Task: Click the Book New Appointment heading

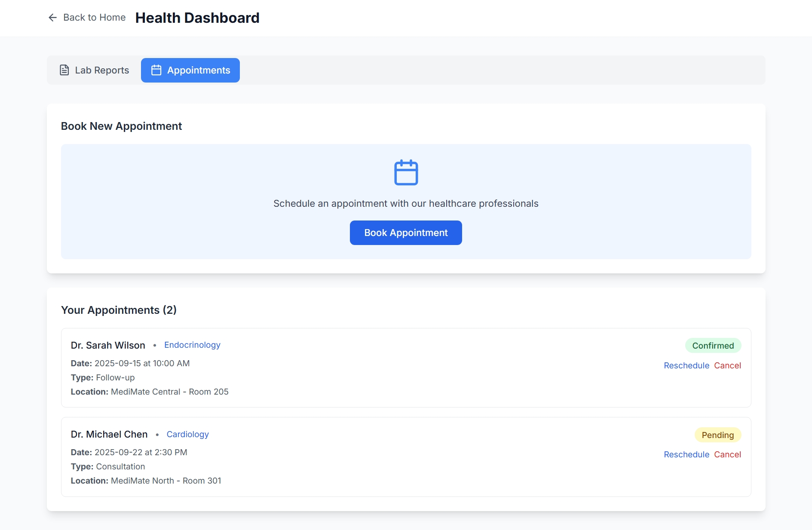Action: 121,126
